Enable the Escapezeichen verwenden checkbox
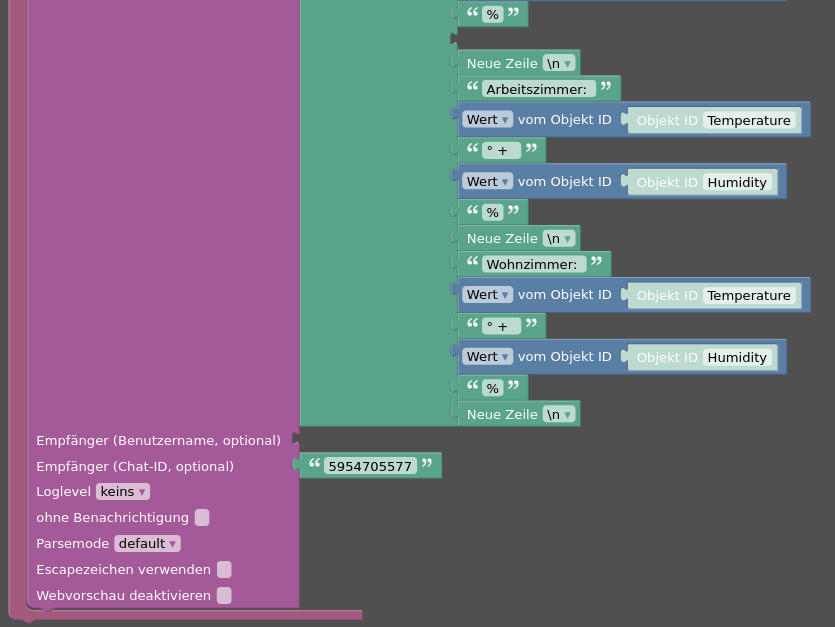The height and width of the screenshot is (627, 835). [x=224, y=569]
